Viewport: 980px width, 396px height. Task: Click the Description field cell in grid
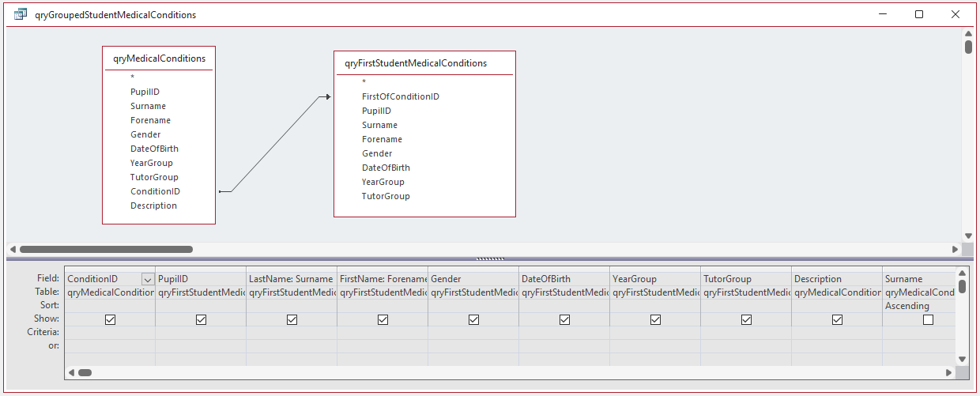837,279
